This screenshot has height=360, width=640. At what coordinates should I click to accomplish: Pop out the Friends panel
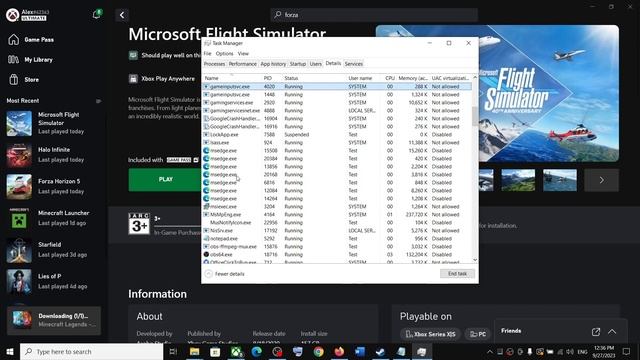point(596,331)
